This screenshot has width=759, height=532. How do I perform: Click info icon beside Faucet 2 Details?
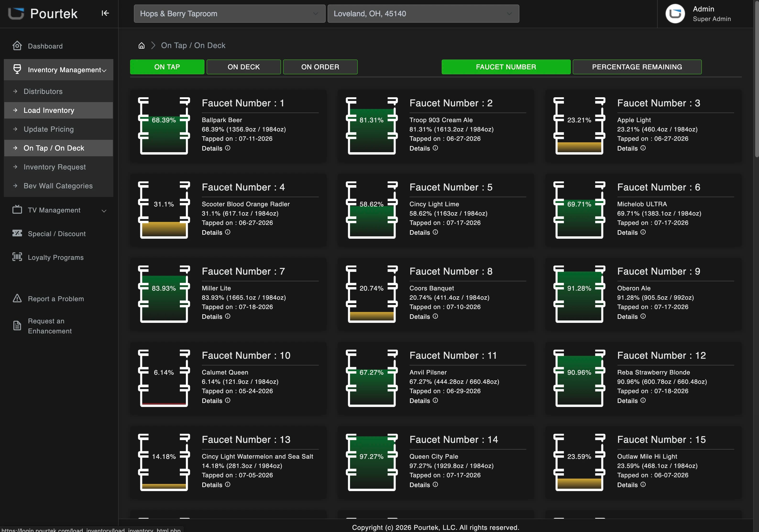435,148
